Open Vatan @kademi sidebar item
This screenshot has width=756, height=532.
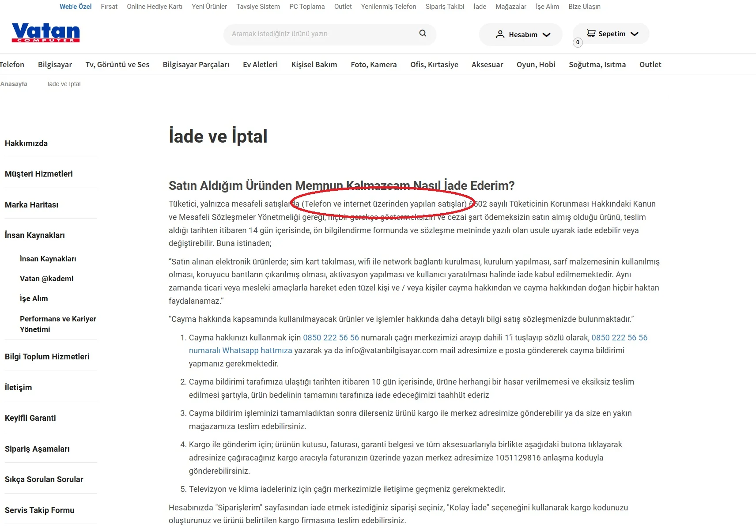click(x=47, y=279)
